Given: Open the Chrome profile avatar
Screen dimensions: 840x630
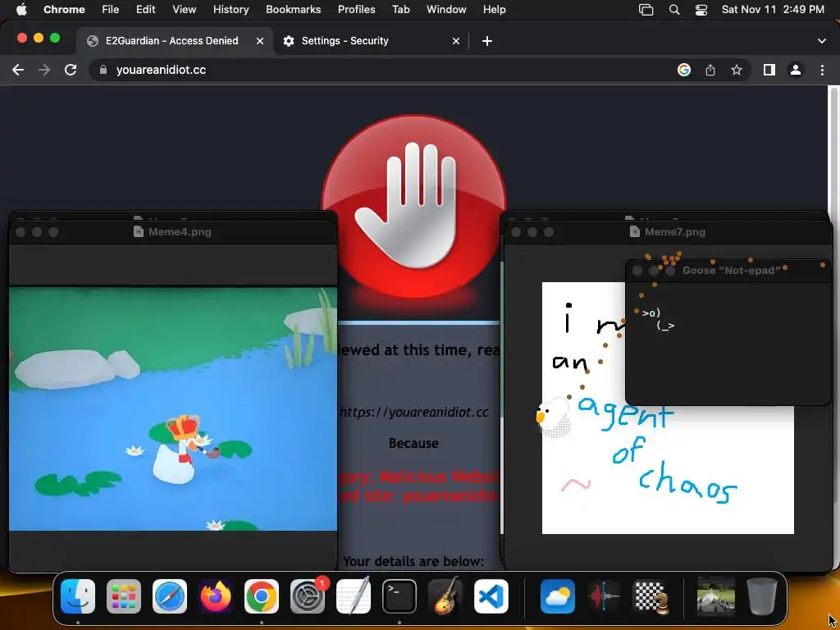Looking at the screenshot, I should (x=796, y=71).
